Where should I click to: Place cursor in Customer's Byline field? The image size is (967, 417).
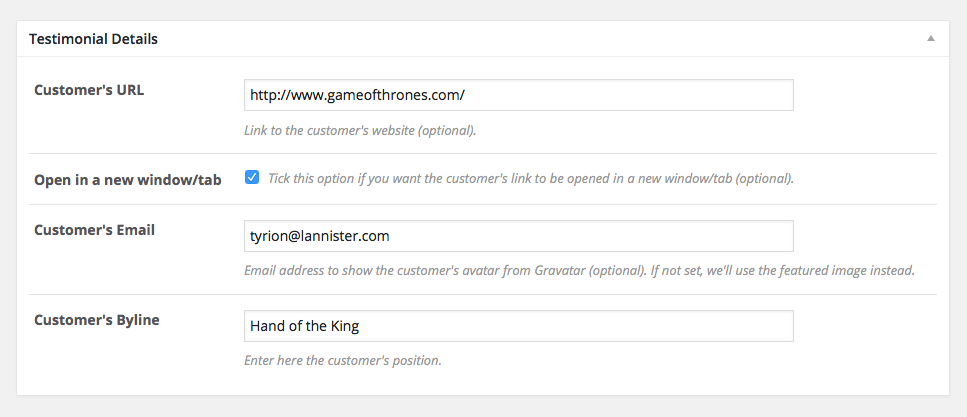tap(519, 326)
